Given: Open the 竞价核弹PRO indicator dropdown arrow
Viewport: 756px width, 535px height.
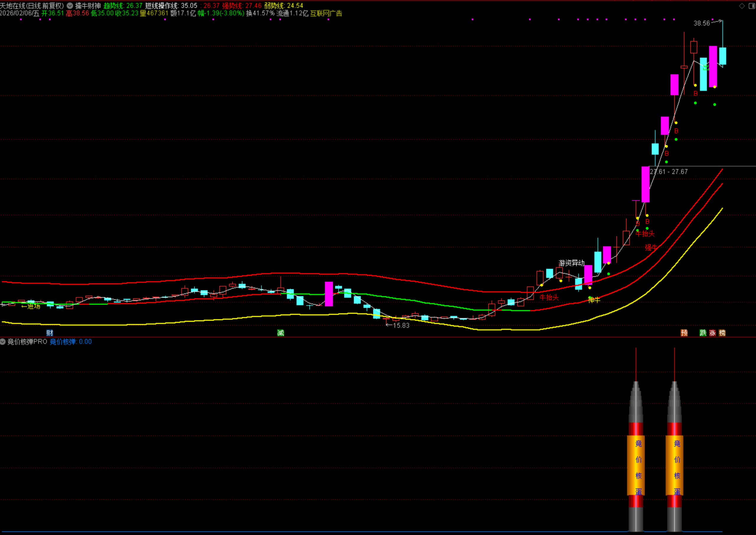Looking at the screenshot, I should tap(3, 342).
